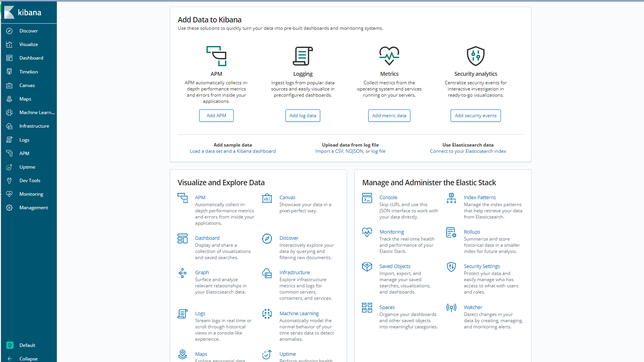Open the Graph link
Screen dimensions: 644x362
pos(202,273)
